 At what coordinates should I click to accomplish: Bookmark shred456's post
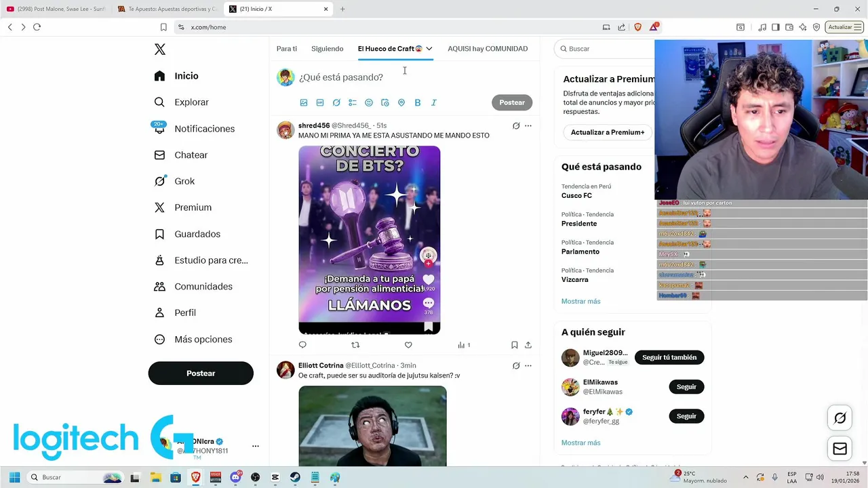(515, 345)
